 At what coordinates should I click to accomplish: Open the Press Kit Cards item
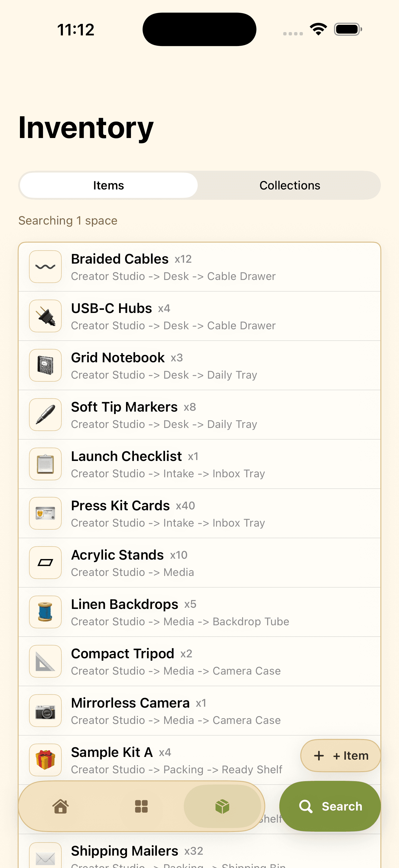199,513
